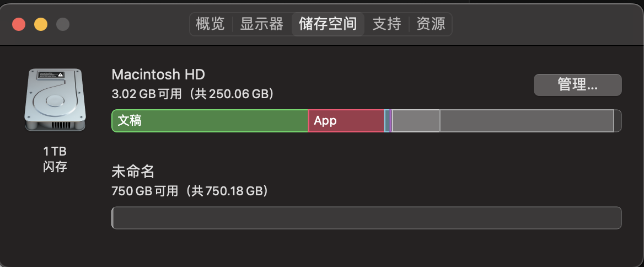Open the 显示器 tab
644x267 pixels.
pos(261,24)
